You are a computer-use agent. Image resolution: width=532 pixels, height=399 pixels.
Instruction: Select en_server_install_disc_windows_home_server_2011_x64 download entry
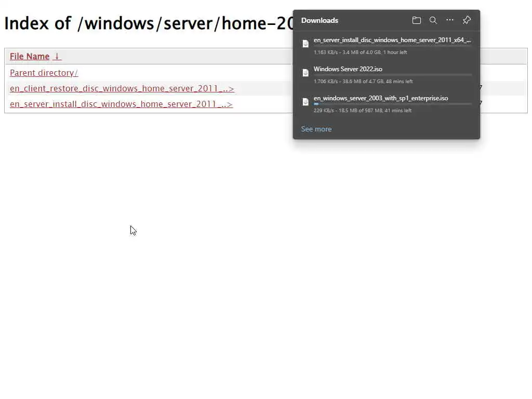tap(387, 46)
